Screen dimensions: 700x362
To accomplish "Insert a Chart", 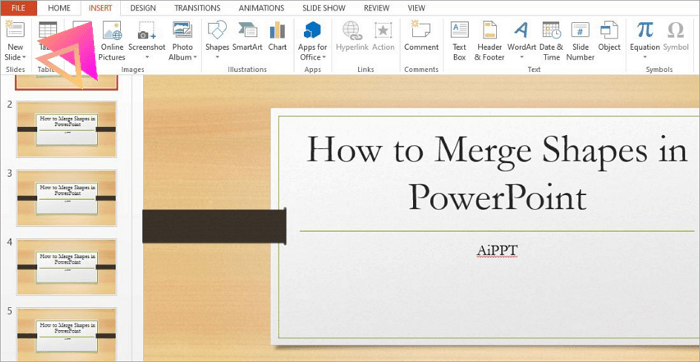I will [x=277, y=36].
